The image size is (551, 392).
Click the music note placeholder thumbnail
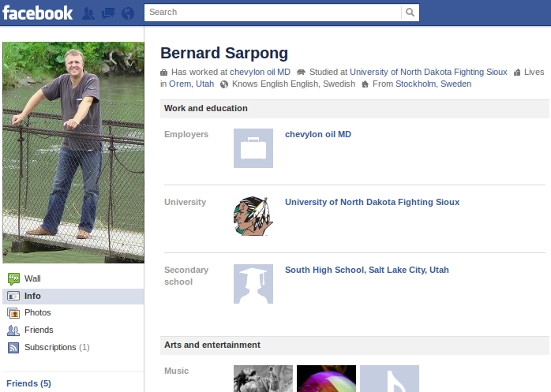390,379
